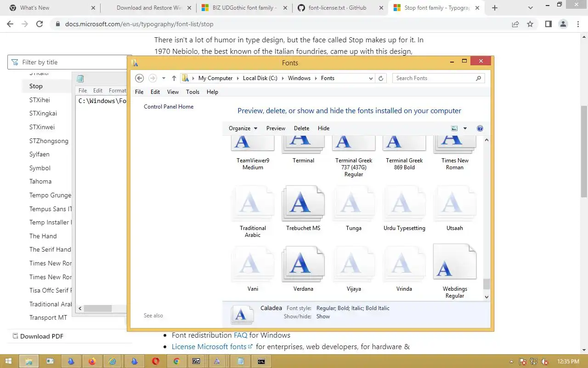Select Tahoma in the font list
Image resolution: width=588 pixels, height=368 pixels.
(x=40, y=181)
